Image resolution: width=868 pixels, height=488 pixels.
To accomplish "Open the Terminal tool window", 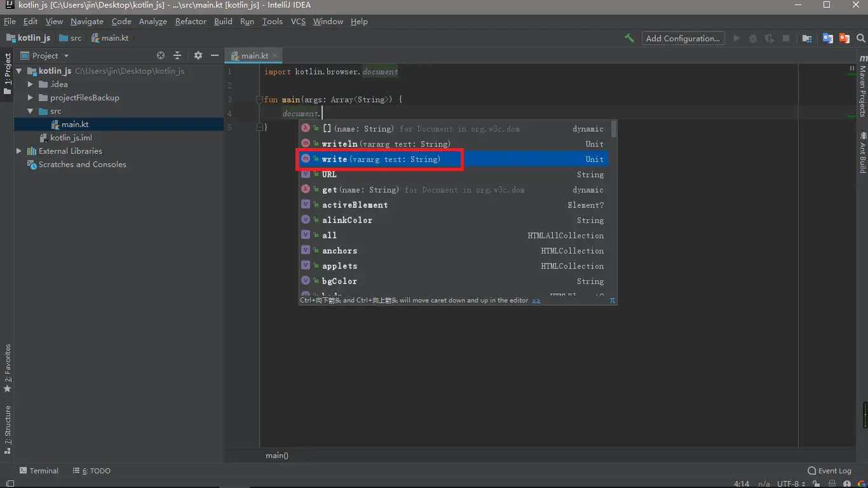I will coord(39,471).
